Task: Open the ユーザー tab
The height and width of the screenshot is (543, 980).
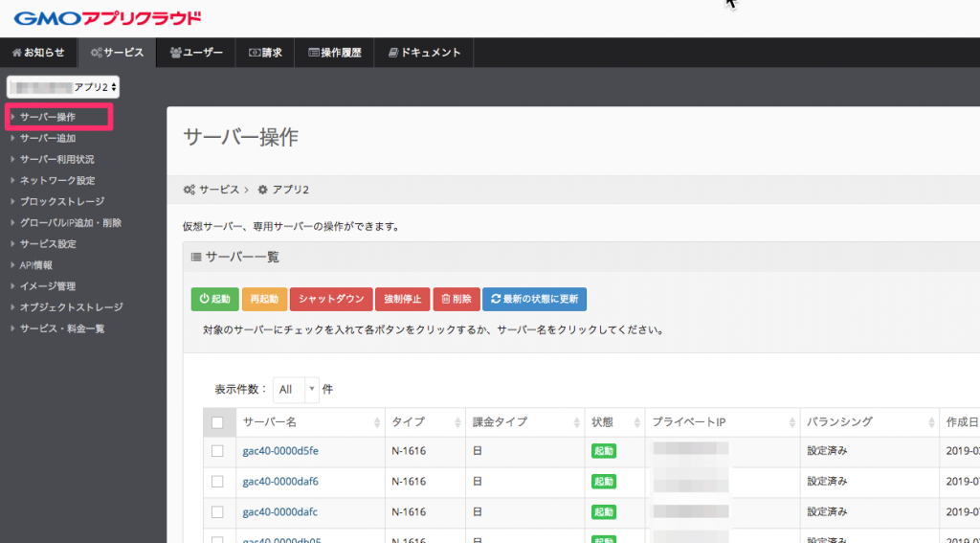Action: coord(196,53)
